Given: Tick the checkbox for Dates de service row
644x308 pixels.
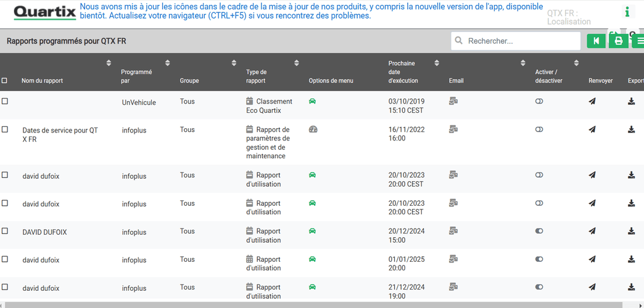Looking at the screenshot, I should (x=5, y=129).
